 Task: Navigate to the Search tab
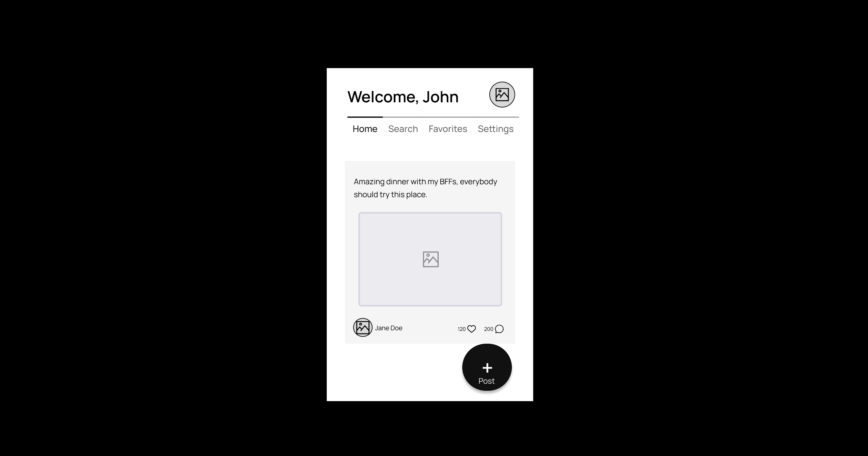[403, 129]
